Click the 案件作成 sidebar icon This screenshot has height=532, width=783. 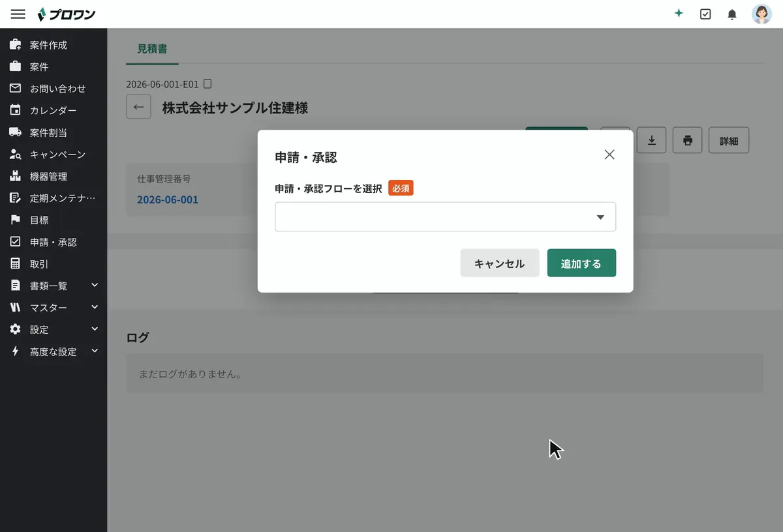[15, 45]
